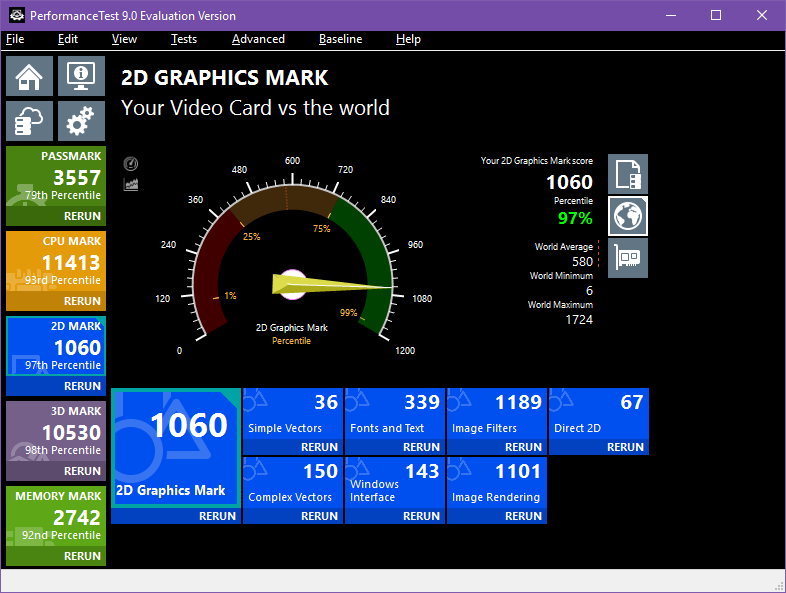Select the 3D Mark score tile
This screenshot has height=593, width=786.
coord(56,432)
